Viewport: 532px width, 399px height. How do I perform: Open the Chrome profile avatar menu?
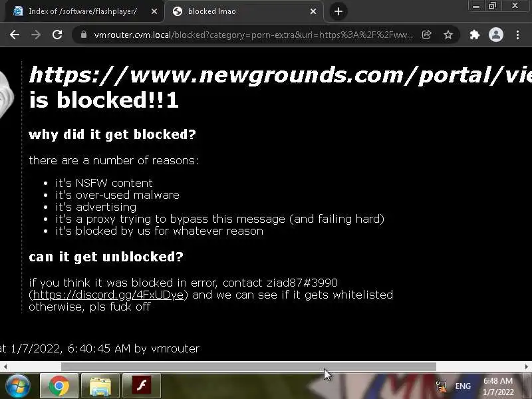(495, 35)
